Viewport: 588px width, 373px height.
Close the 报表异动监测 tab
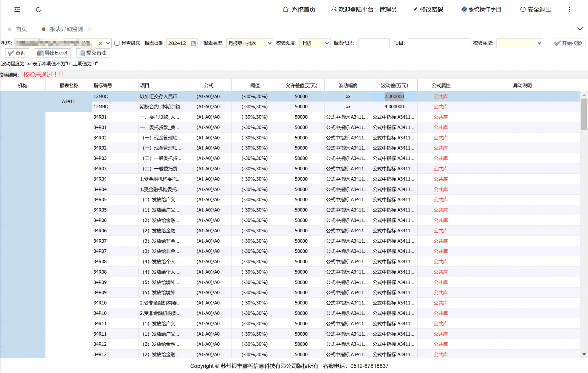point(89,29)
